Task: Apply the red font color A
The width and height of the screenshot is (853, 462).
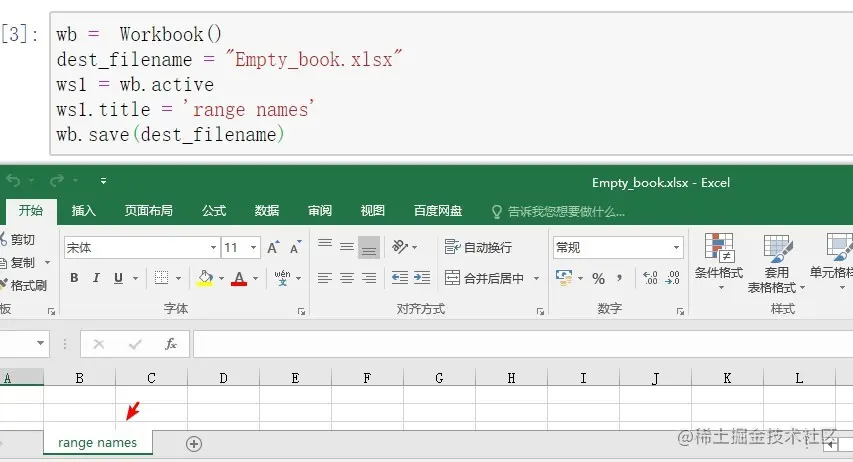Action: pyautogui.click(x=239, y=278)
